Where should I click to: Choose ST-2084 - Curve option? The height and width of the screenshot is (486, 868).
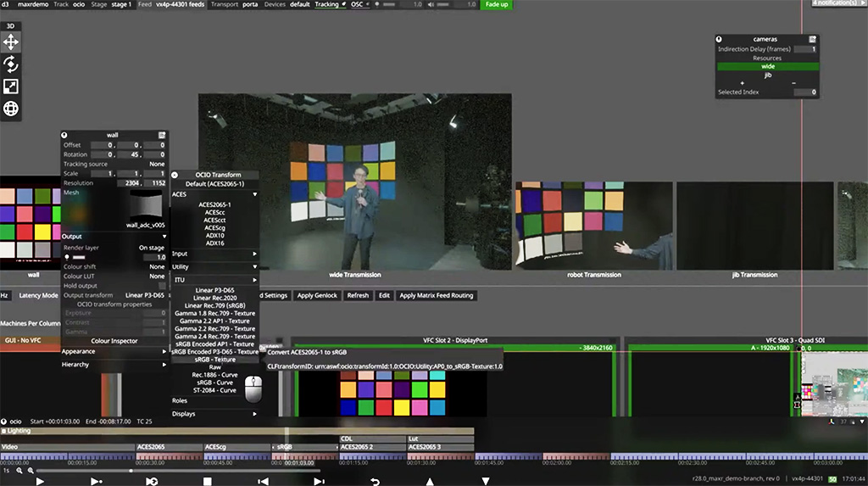214,390
